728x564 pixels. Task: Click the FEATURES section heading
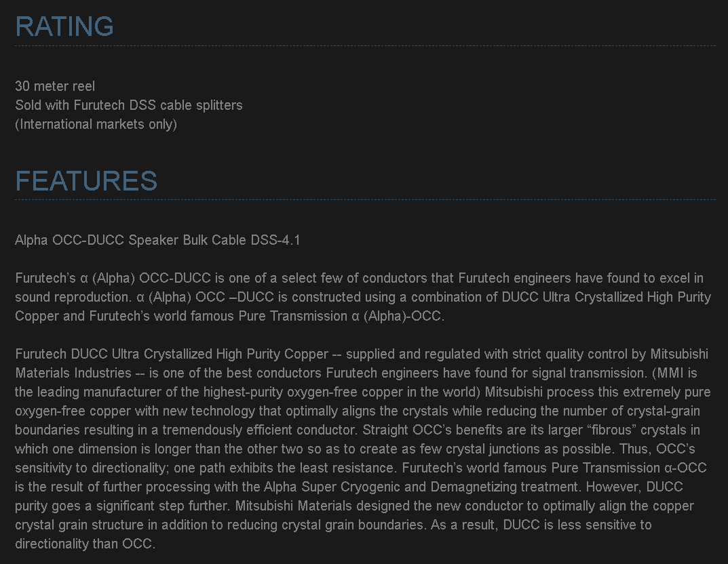[86, 181]
